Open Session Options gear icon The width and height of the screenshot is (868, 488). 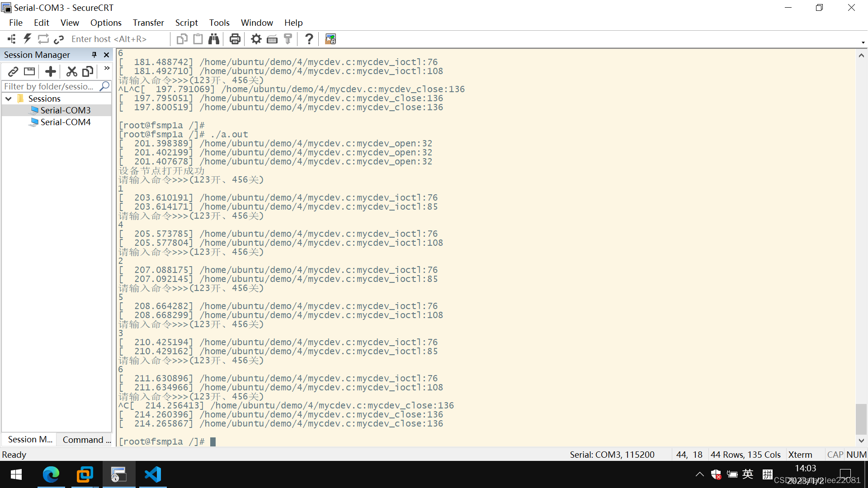256,39
